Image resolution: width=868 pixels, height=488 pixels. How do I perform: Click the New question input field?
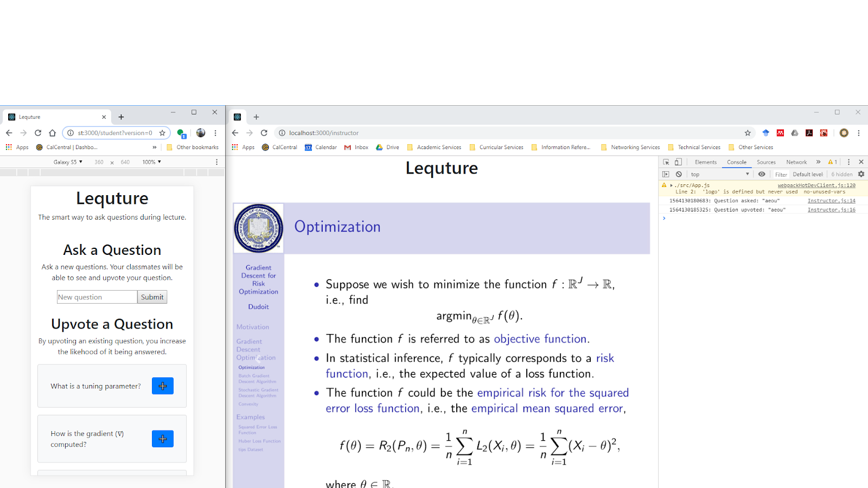pyautogui.click(x=97, y=297)
